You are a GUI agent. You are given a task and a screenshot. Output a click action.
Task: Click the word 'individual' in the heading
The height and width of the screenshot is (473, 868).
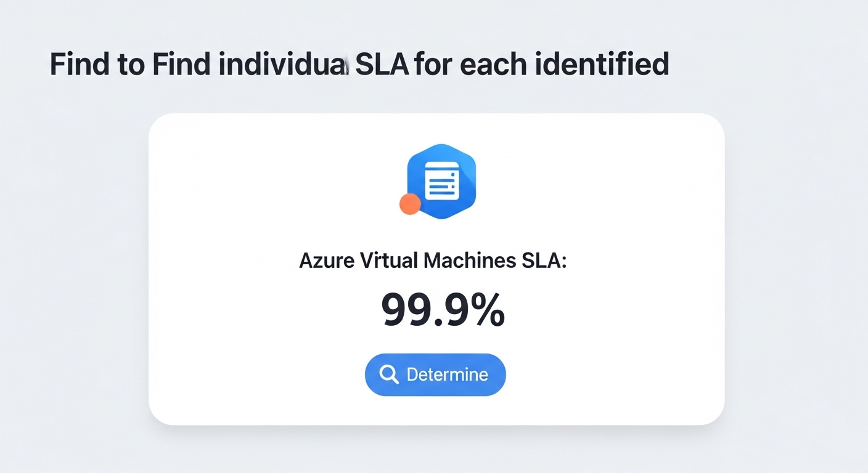[x=282, y=65]
